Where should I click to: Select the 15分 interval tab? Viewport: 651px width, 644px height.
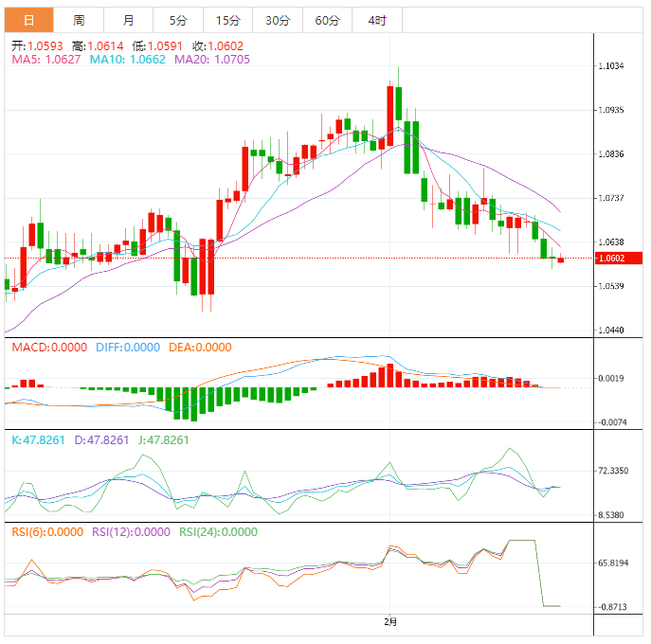pyautogui.click(x=227, y=20)
